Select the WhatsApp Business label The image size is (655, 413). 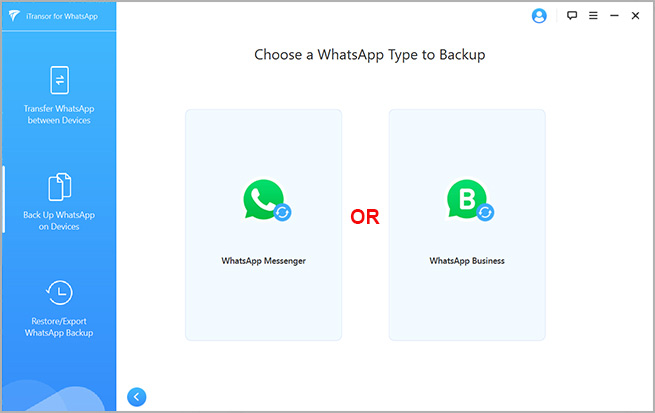pos(467,261)
